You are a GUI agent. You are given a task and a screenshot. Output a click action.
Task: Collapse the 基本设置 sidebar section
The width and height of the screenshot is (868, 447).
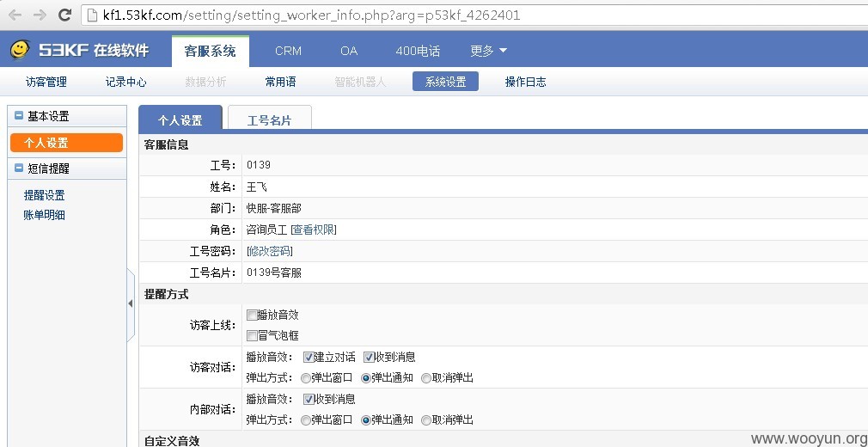(x=20, y=116)
